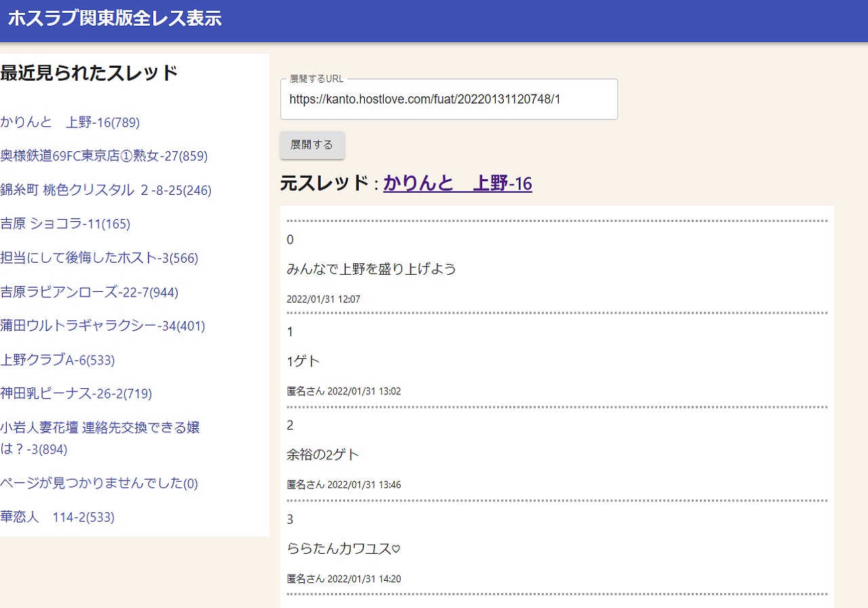Select the 上野クラブA-6(533) thread

coord(58,360)
